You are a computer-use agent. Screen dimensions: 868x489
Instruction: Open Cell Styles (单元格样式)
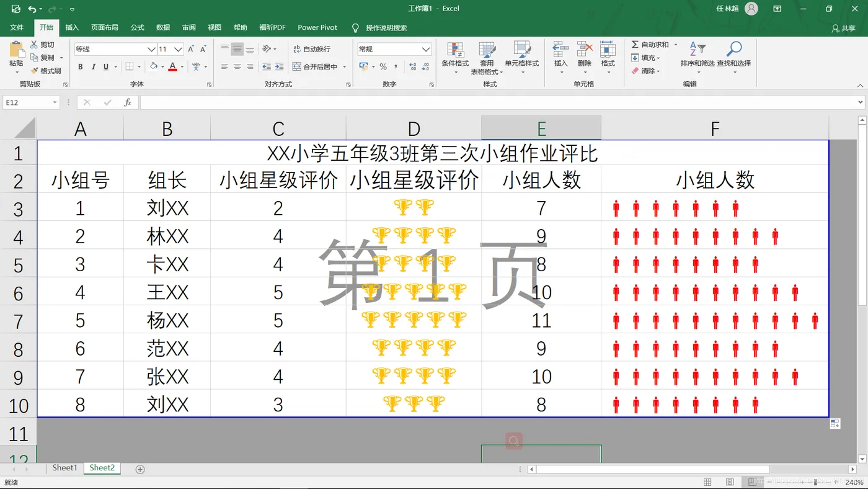522,58
